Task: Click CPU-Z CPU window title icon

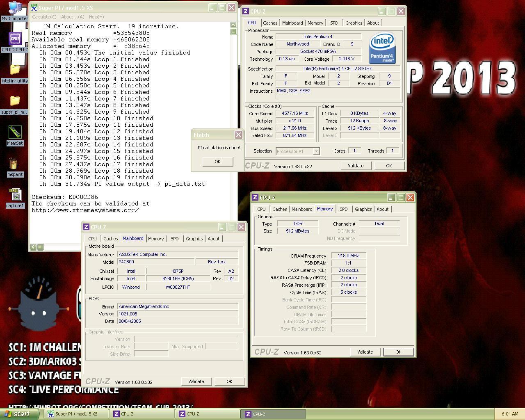Action: click(x=246, y=11)
